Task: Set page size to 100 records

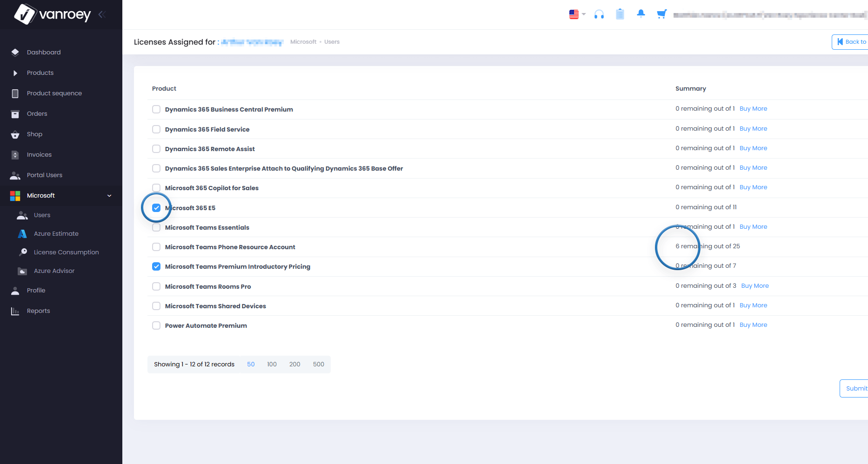Action: tap(272, 365)
